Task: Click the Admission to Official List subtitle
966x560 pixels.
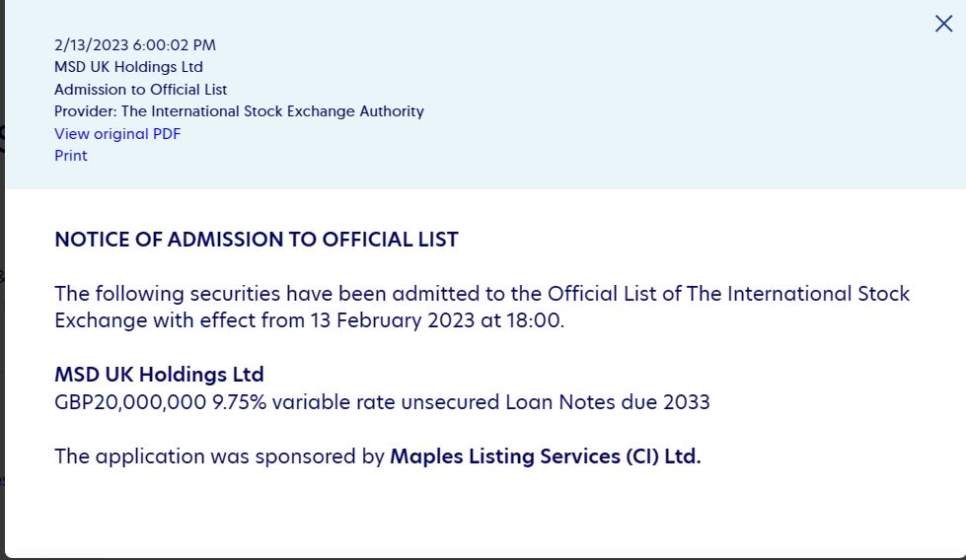Action: point(140,90)
